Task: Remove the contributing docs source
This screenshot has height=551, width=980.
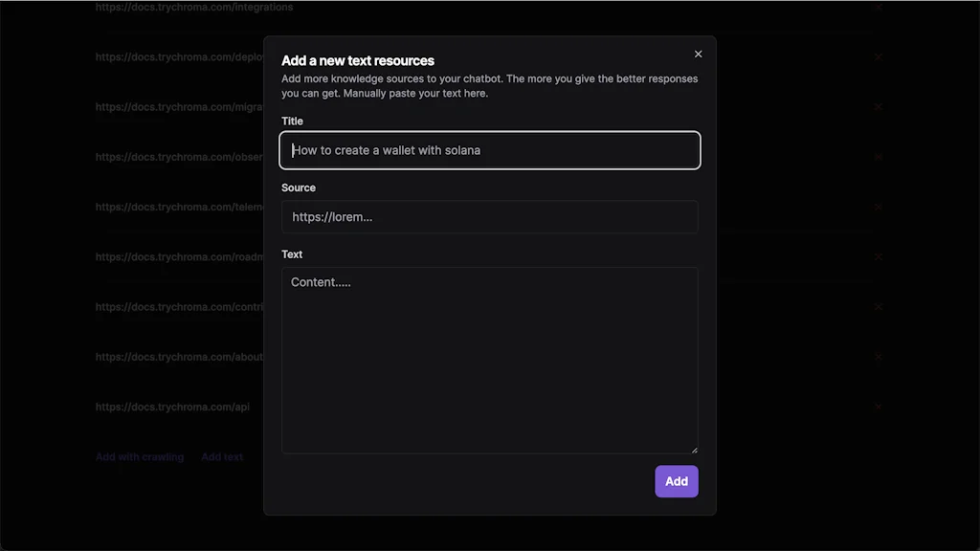Action: (x=879, y=306)
